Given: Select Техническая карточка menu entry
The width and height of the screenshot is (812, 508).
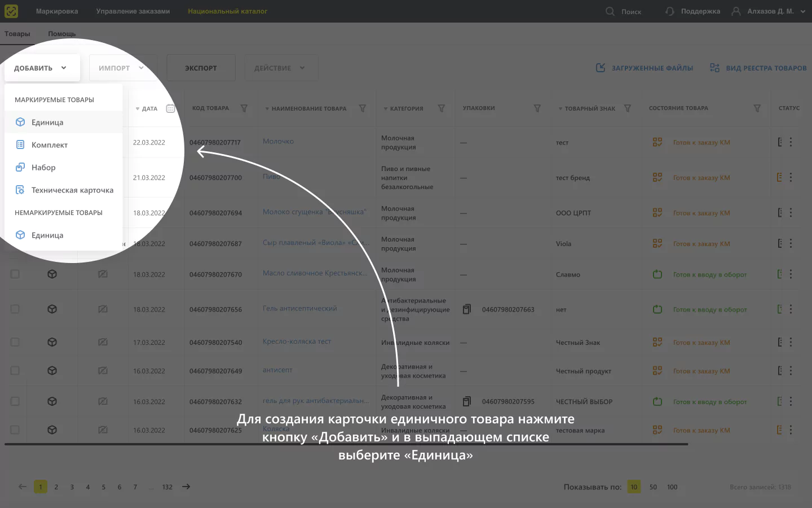Looking at the screenshot, I should [x=63, y=190].
